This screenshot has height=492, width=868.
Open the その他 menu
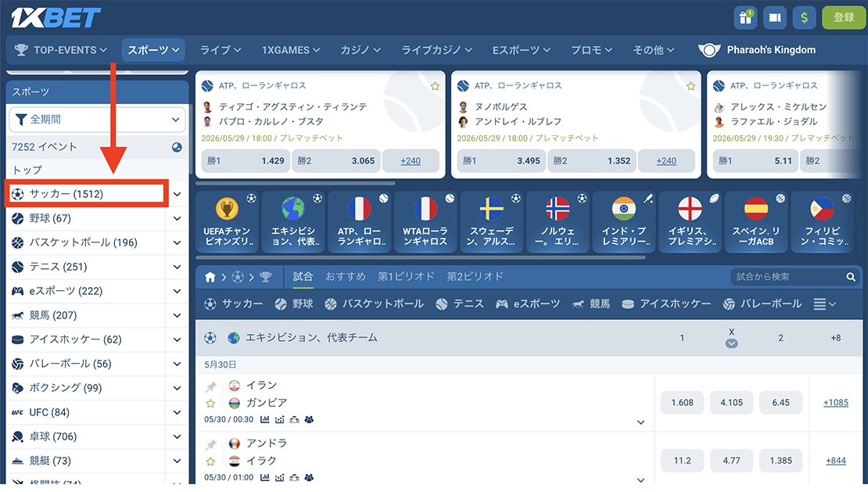pos(654,50)
